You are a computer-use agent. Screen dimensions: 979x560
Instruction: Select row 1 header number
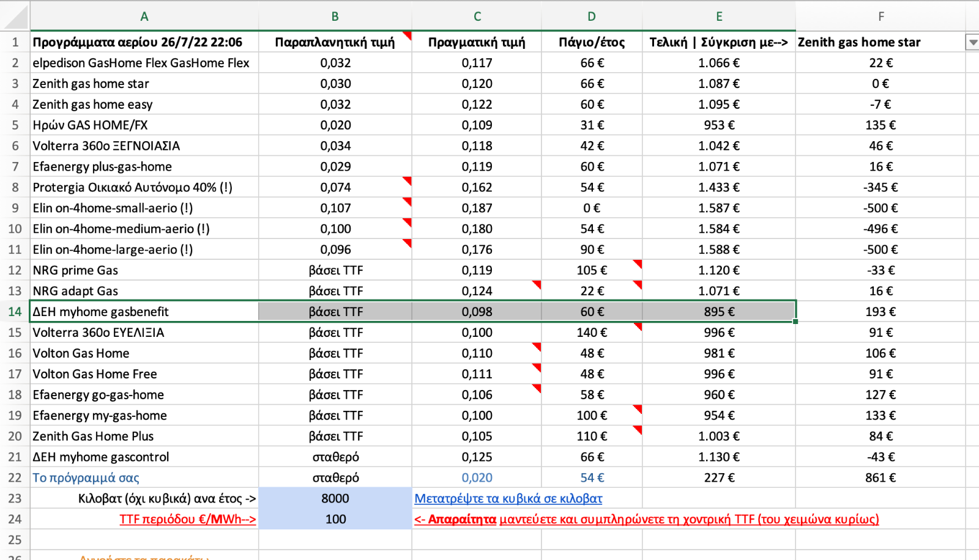point(15,42)
